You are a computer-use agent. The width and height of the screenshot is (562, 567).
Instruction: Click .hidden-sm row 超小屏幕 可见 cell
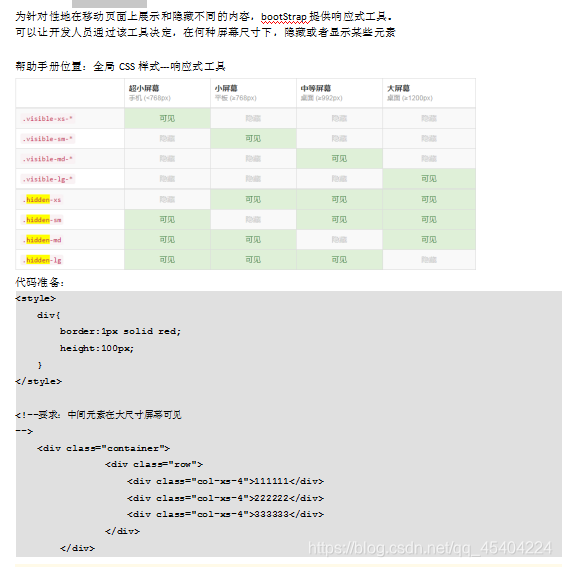[167, 219]
